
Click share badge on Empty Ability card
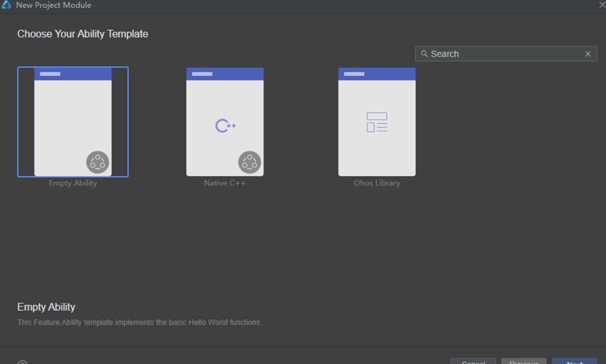pyautogui.click(x=98, y=162)
